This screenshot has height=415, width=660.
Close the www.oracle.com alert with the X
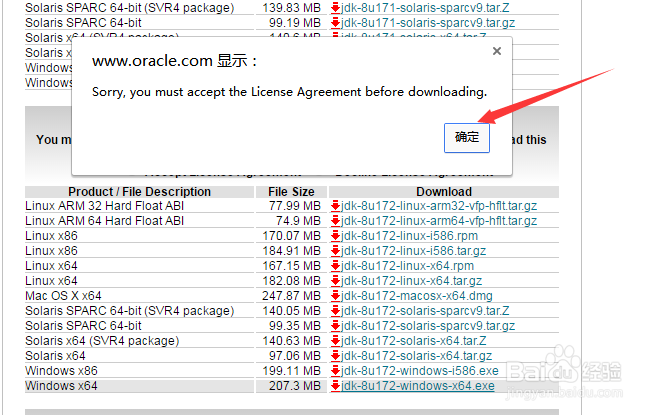(x=497, y=51)
